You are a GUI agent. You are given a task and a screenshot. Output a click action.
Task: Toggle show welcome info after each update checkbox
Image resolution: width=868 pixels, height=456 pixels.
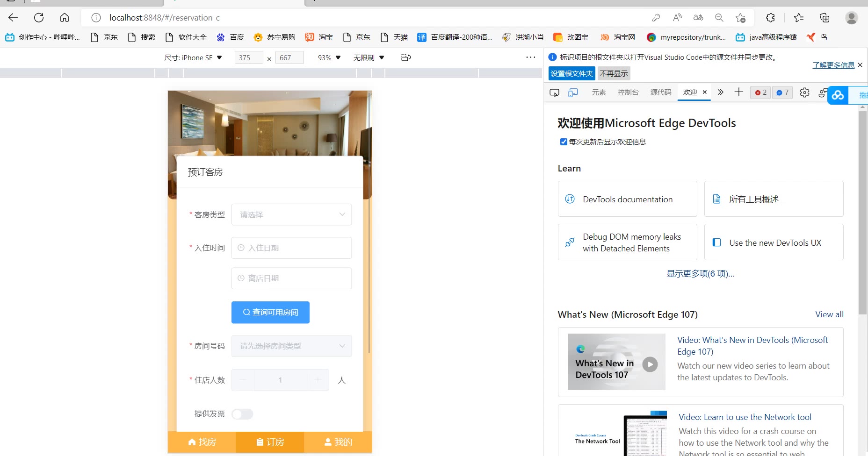pos(564,142)
